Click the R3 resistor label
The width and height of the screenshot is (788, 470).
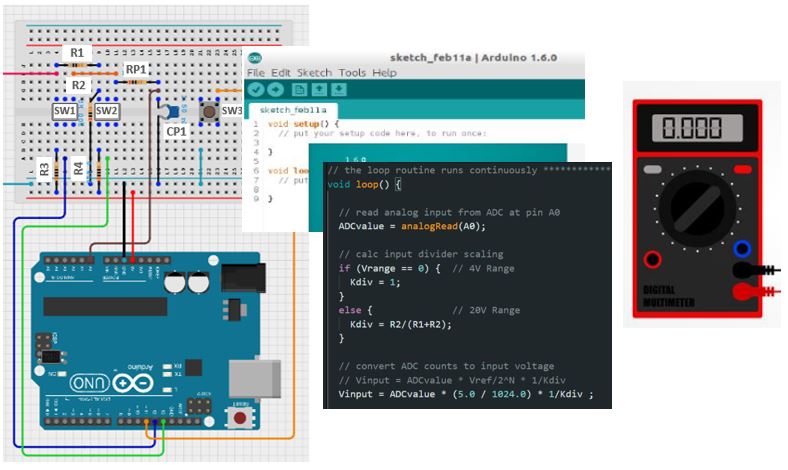[x=45, y=170]
